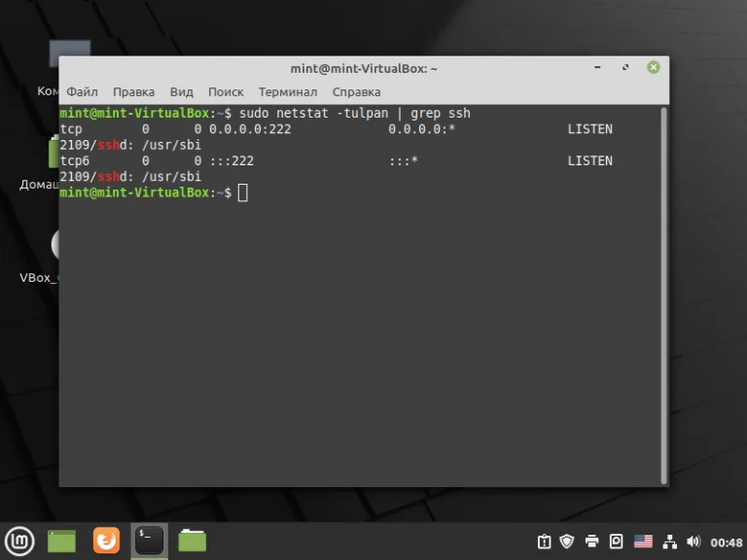
Task: Open the shield update manager tray icon
Action: click(567, 542)
